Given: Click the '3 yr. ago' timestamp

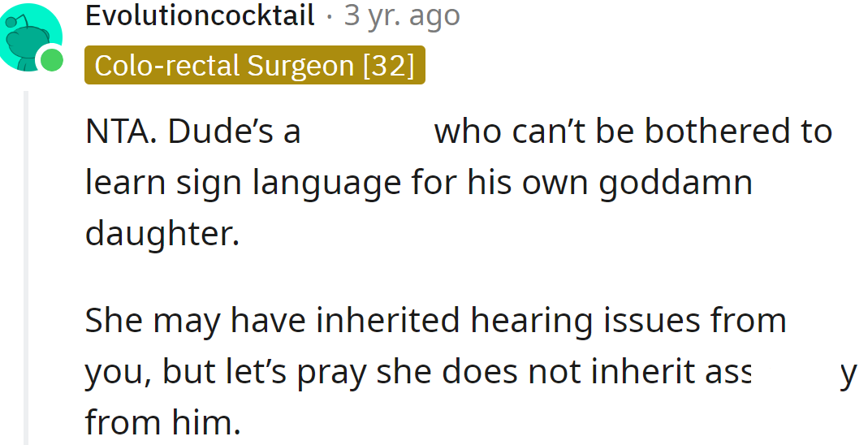Looking at the screenshot, I should [x=402, y=15].
